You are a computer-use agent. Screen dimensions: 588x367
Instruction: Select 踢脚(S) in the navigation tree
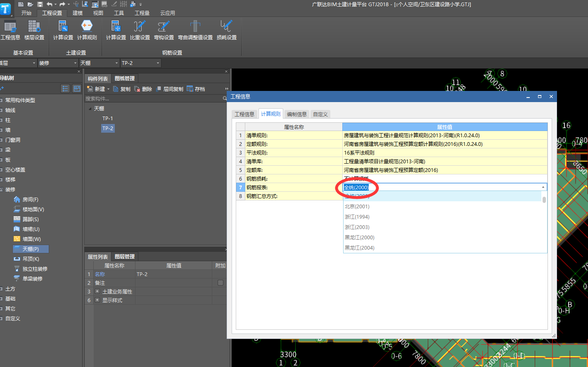(26, 219)
